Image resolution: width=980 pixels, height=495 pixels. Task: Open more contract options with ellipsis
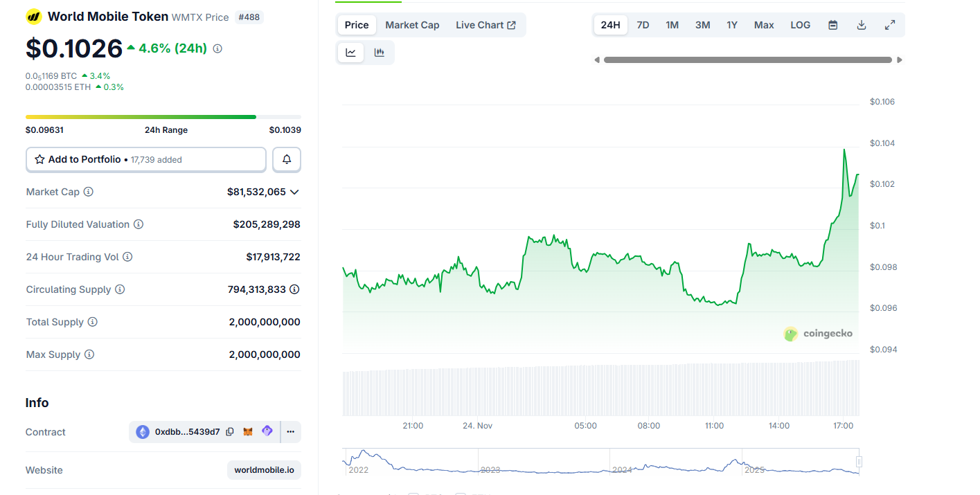coord(290,431)
